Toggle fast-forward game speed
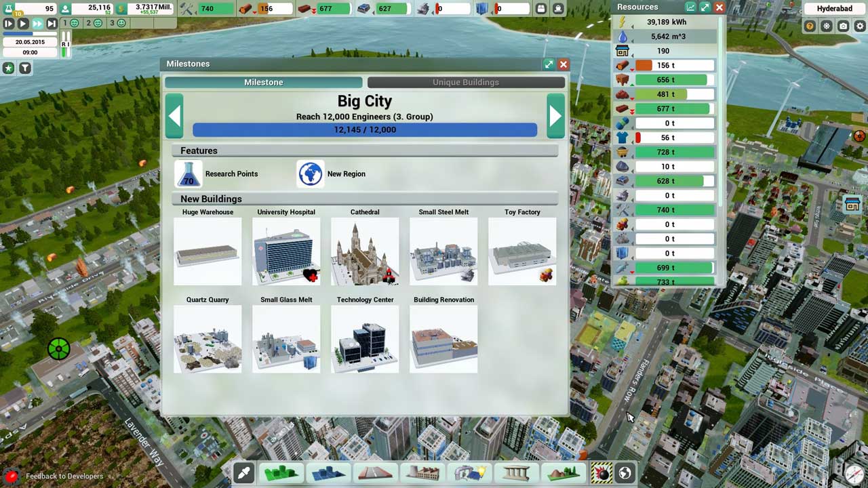 (37, 23)
